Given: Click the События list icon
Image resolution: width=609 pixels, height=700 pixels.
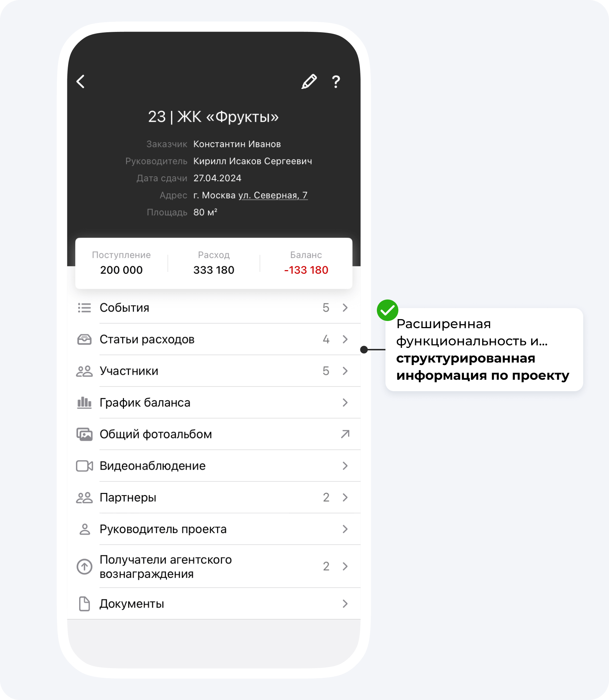Looking at the screenshot, I should (x=85, y=308).
